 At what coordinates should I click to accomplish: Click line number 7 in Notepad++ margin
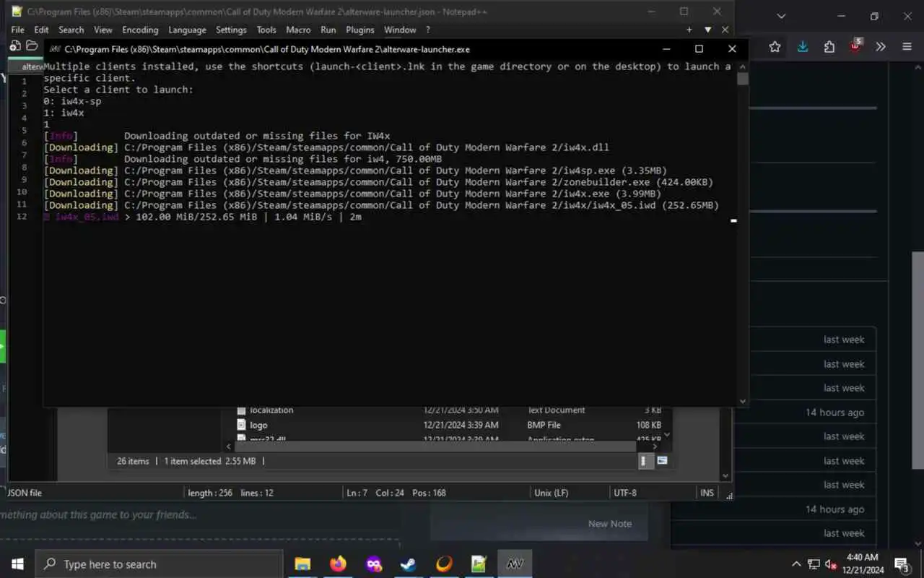coord(24,155)
